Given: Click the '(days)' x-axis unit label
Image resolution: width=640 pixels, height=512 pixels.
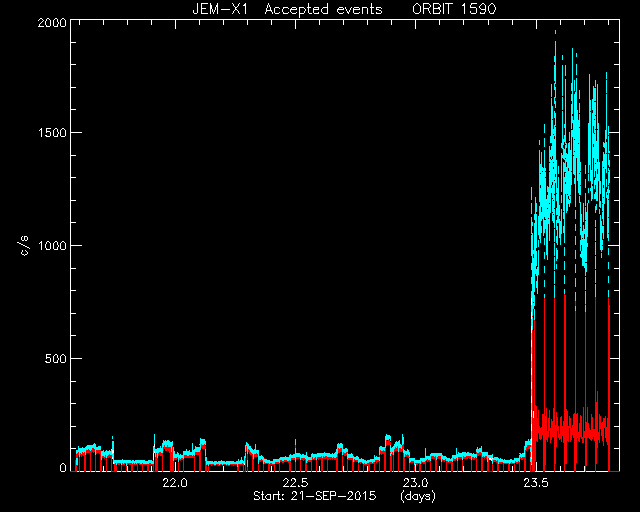Looking at the screenshot, I should click(418, 496).
